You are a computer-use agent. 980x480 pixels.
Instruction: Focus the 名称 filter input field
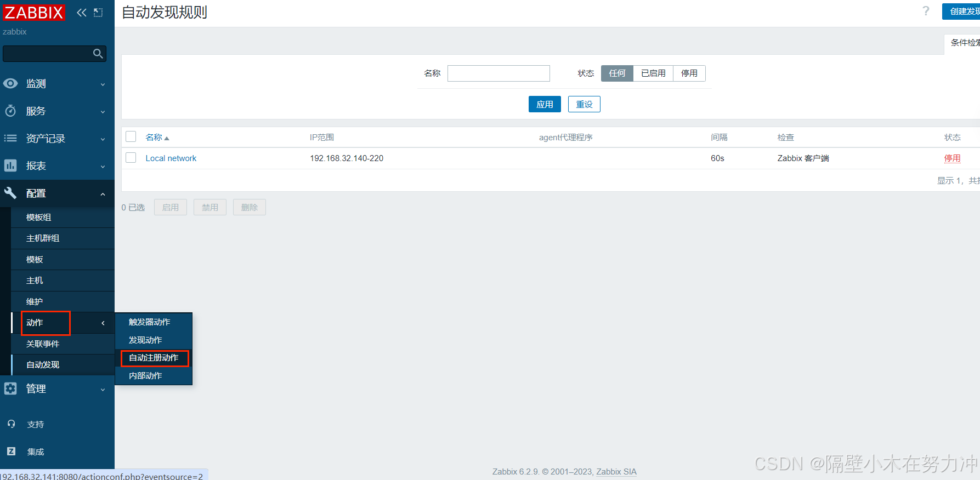(x=499, y=73)
